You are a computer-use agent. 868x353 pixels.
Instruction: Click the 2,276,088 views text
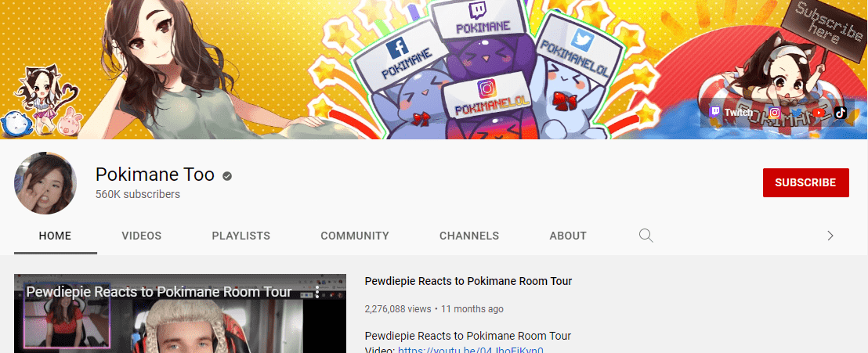click(x=398, y=308)
